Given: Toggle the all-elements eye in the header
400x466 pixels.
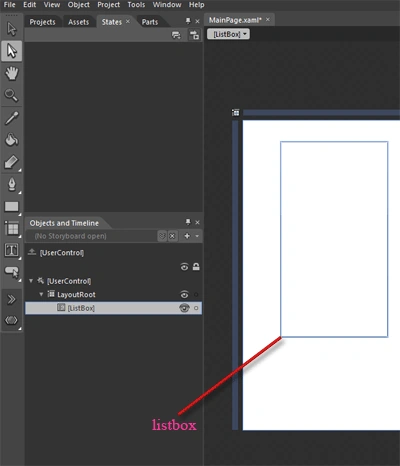Looking at the screenshot, I should (x=184, y=267).
